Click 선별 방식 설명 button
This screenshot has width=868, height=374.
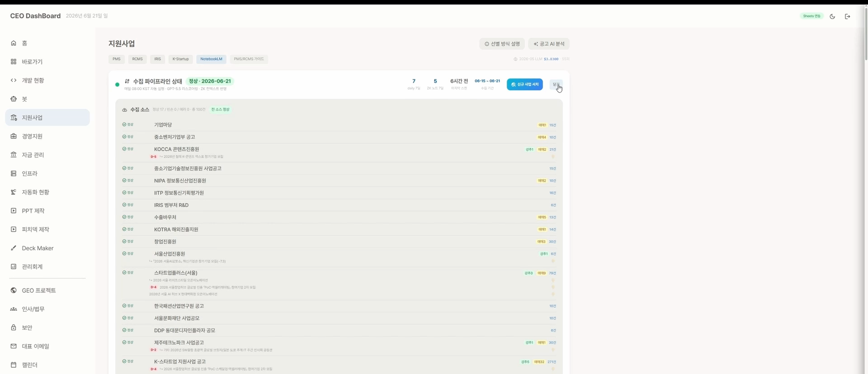[502, 44]
